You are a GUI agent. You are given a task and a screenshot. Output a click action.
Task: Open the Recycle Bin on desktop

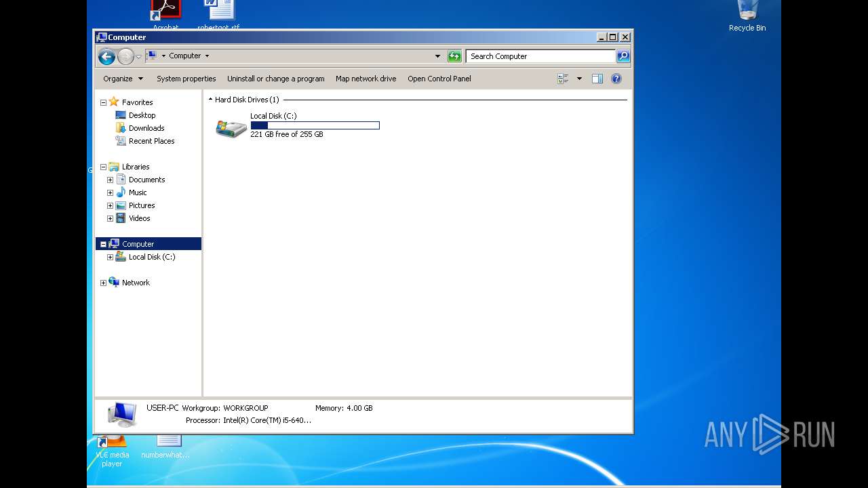747,16
